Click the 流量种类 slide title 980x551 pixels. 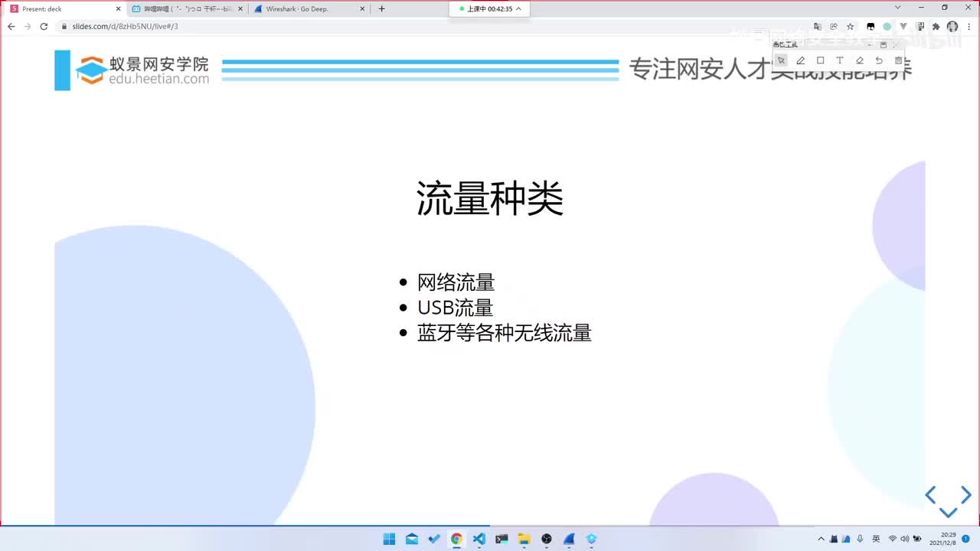[490, 199]
